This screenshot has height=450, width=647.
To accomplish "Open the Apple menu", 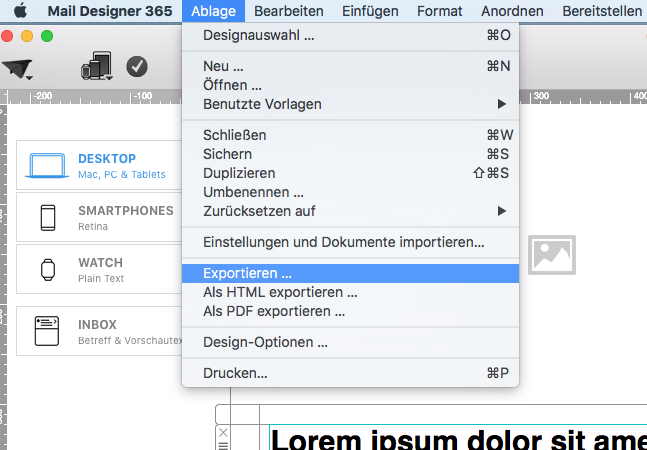I will tap(20, 10).
